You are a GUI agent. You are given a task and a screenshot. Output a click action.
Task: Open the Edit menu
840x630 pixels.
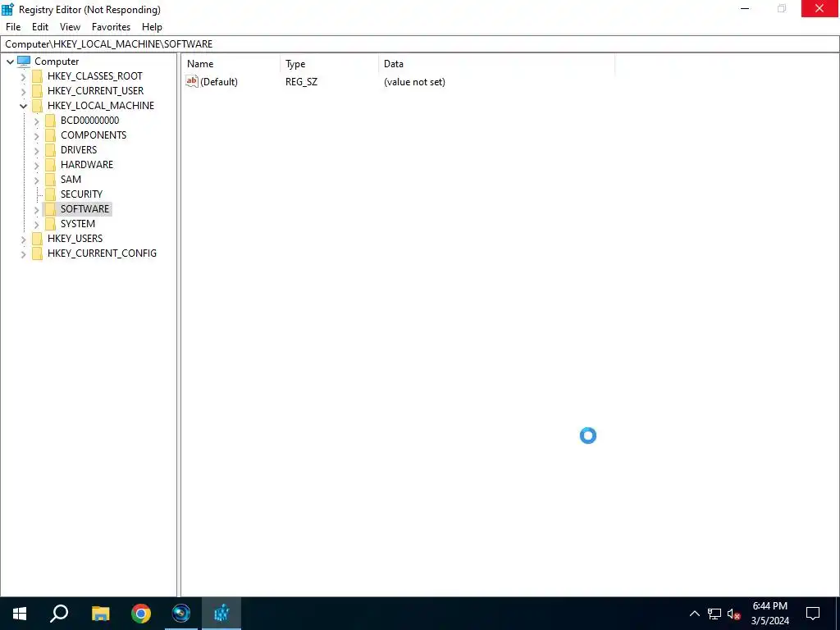click(x=40, y=27)
